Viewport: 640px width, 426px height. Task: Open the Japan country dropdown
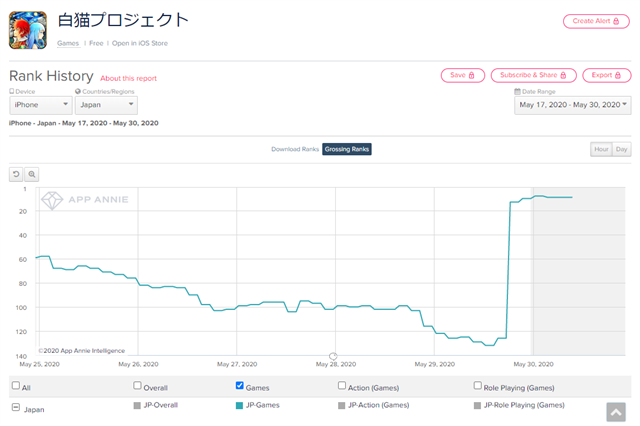(106, 105)
